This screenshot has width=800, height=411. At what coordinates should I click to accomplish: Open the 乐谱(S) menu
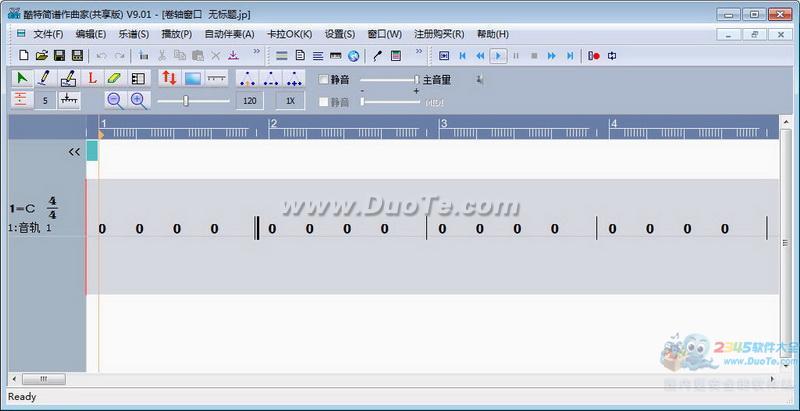[x=134, y=34]
